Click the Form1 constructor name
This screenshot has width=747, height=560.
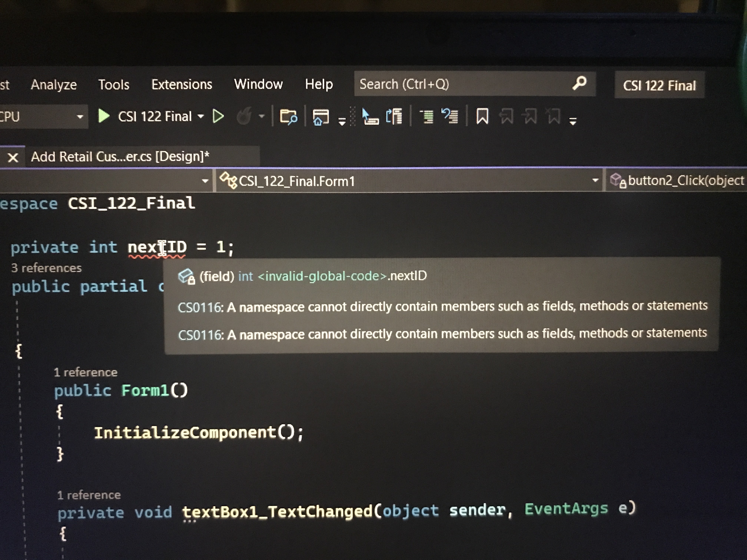point(145,391)
